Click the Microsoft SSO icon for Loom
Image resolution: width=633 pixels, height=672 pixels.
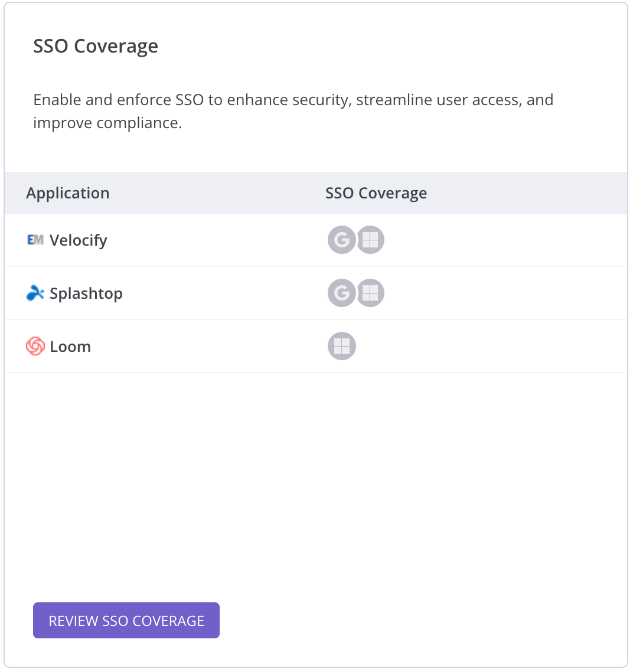pyautogui.click(x=342, y=347)
